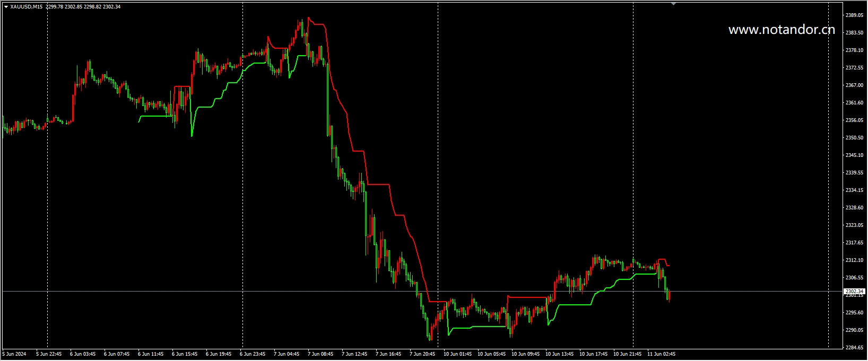The height and width of the screenshot is (361, 868).
Task: Click time axis label 6 Jun 19:45
Action: pyautogui.click(x=219, y=354)
